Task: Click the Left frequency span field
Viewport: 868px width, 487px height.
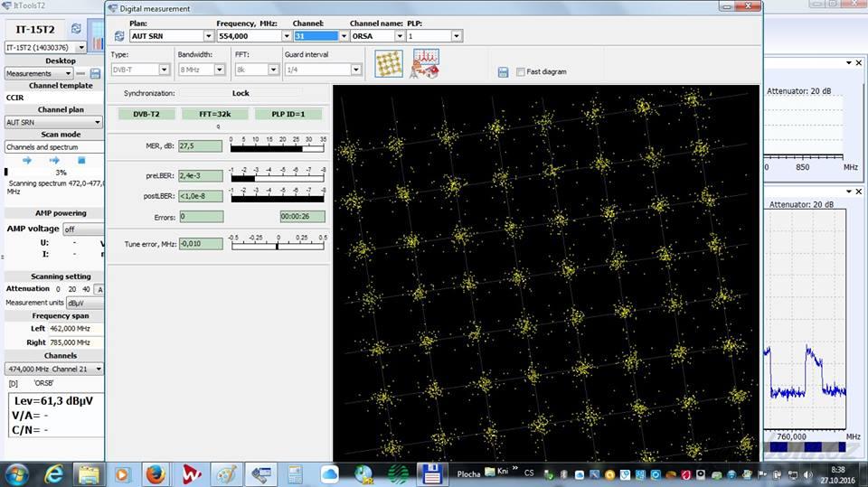Action: coord(76,329)
